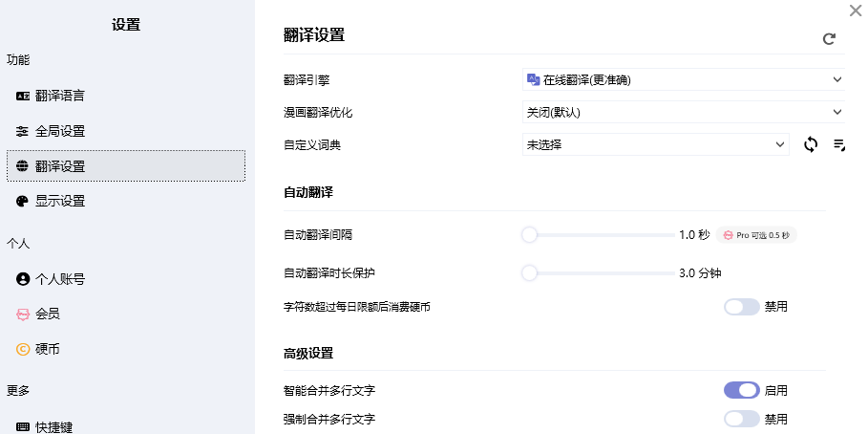Open the 自定义词典 selection dropdown
This screenshot has height=434, width=868.
[x=655, y=144]
